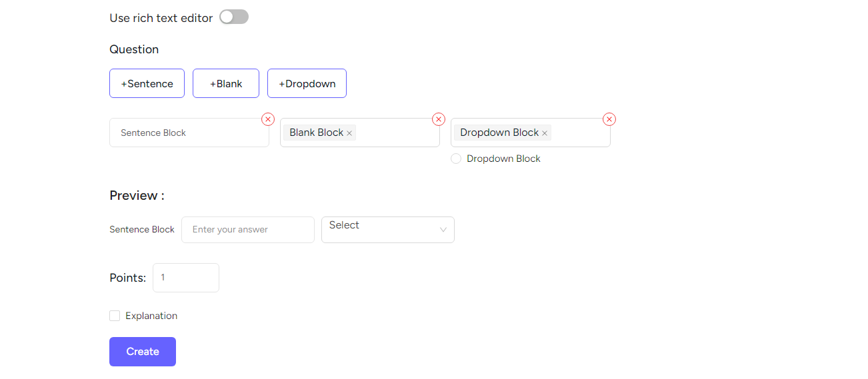Remove the Dropdown Block using red X icon
868x379 pixels.
(609, 119)
